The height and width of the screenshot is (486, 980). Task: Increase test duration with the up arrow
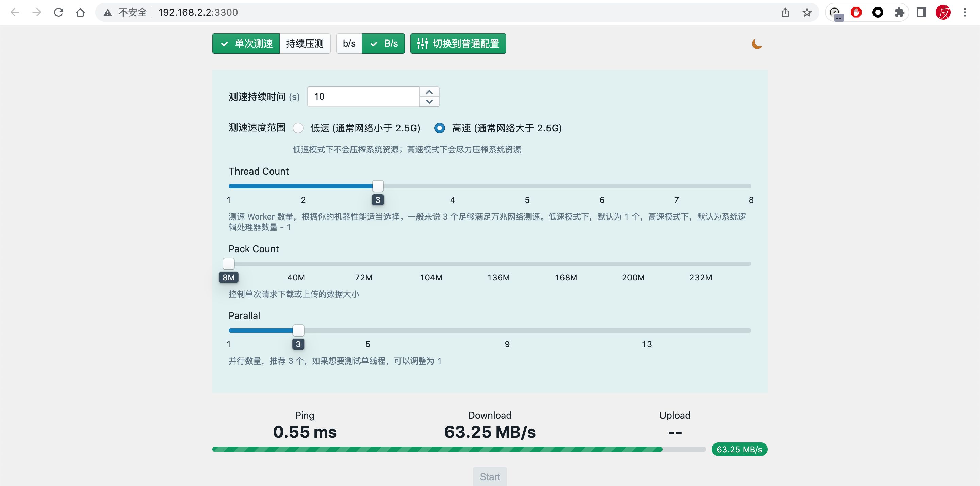coord(429,92)
